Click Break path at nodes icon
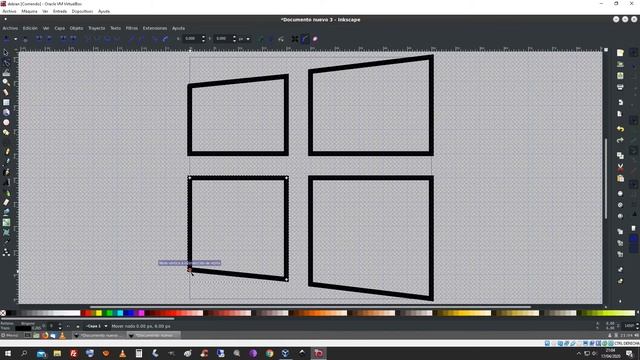 (x=49, y=39)
